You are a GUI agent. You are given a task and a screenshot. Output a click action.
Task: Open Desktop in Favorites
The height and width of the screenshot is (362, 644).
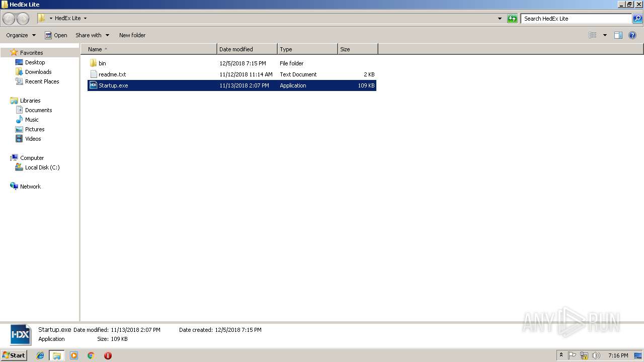35,62
